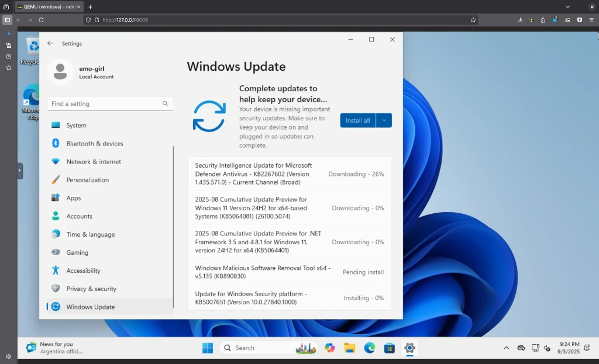Image resolution: width=599 pixels, height=364 pixels.
Task: Show hidden tray icons chevron
Action: point(507,348)
